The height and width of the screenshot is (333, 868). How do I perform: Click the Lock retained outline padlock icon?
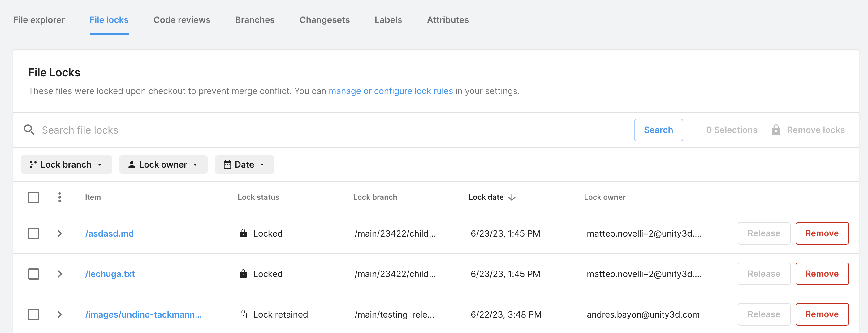[243, 314]
